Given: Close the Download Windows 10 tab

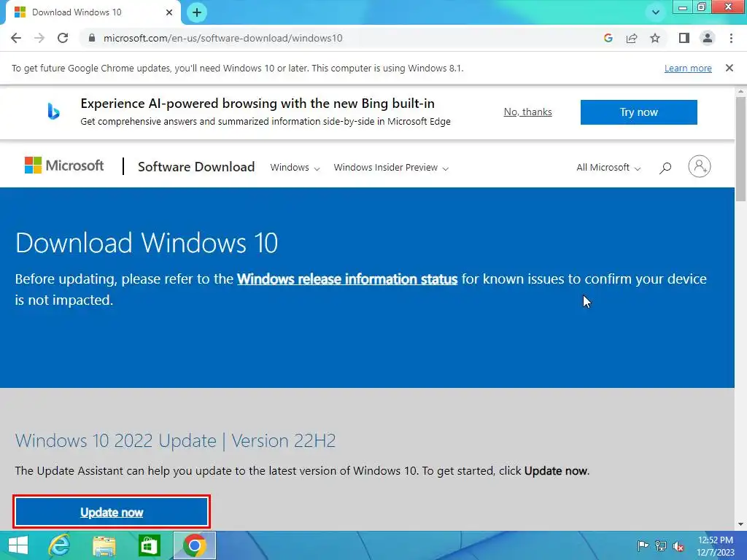Looking at the screenshot, I should pyautogui.click(x=169, y=12).
